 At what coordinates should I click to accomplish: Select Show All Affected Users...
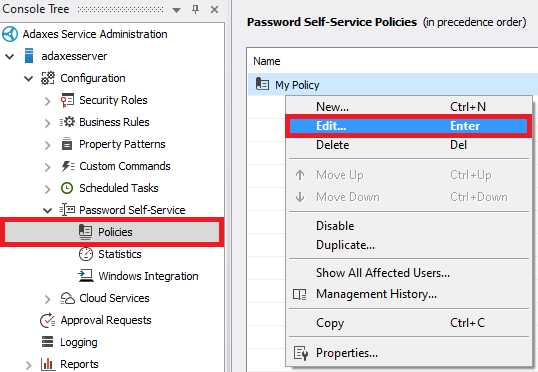(x=383, y=273)
